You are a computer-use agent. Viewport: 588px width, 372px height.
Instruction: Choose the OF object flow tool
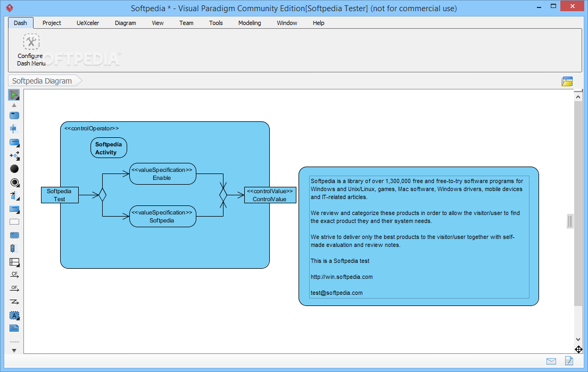[14, 288]
